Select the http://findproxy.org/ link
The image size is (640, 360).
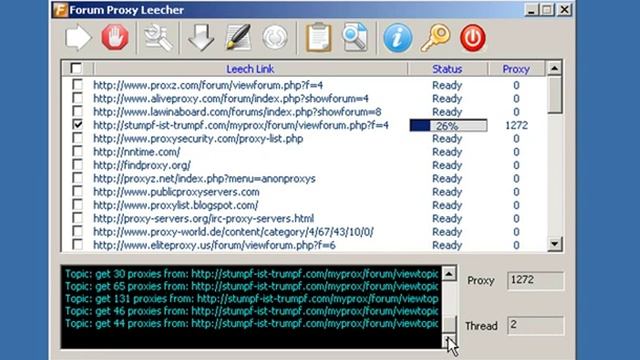(142, 165)
